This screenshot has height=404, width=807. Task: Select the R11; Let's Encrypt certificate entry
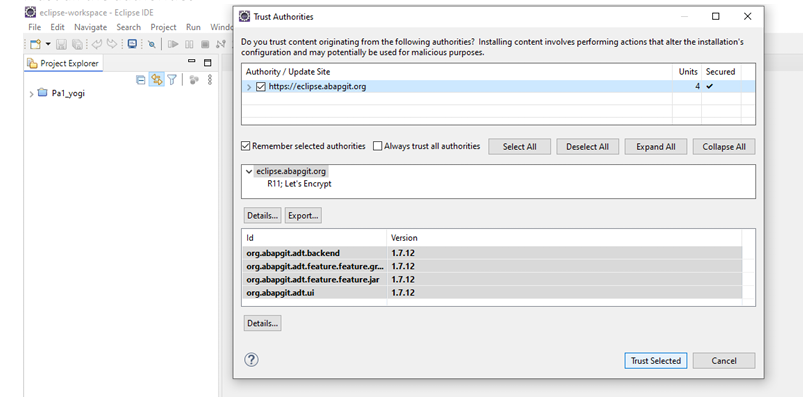tap(299, 184)
